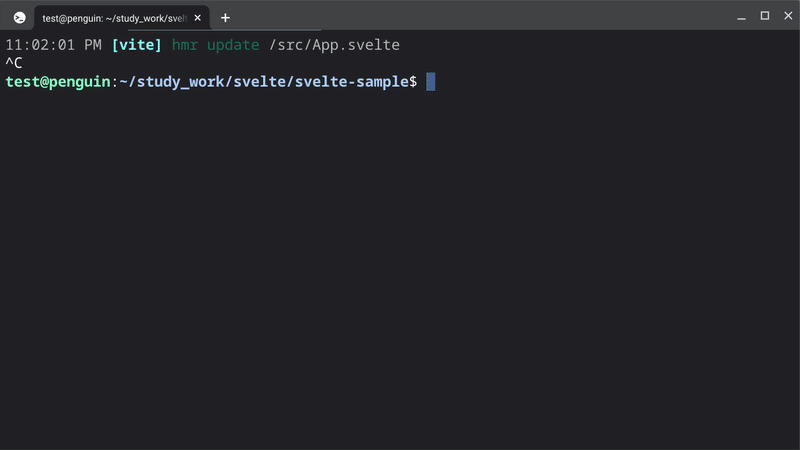Minimize the Terminal window

pyautogui.click(x=741, y=16)
